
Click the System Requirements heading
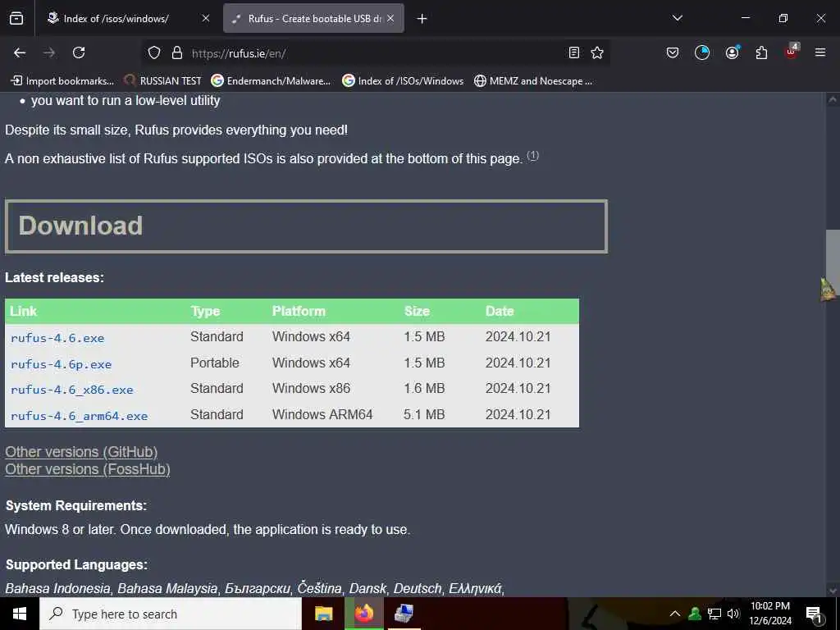coord(76,505)
